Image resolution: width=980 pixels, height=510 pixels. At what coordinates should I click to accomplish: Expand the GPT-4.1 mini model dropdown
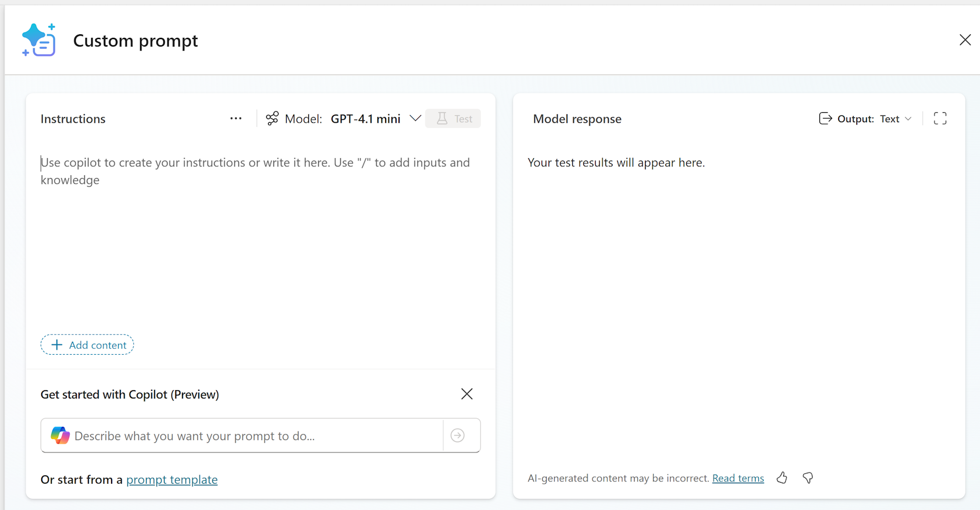(x=415, y=119)
